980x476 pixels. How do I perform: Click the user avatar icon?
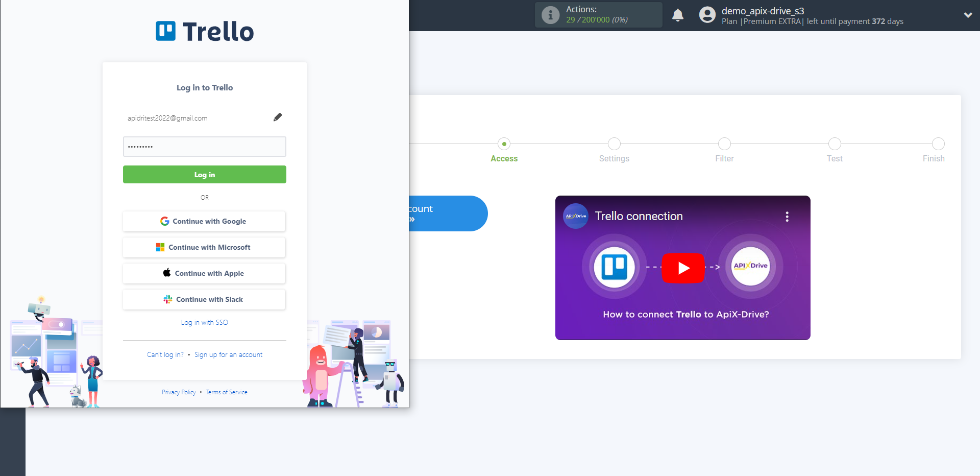tap(707, 15)
